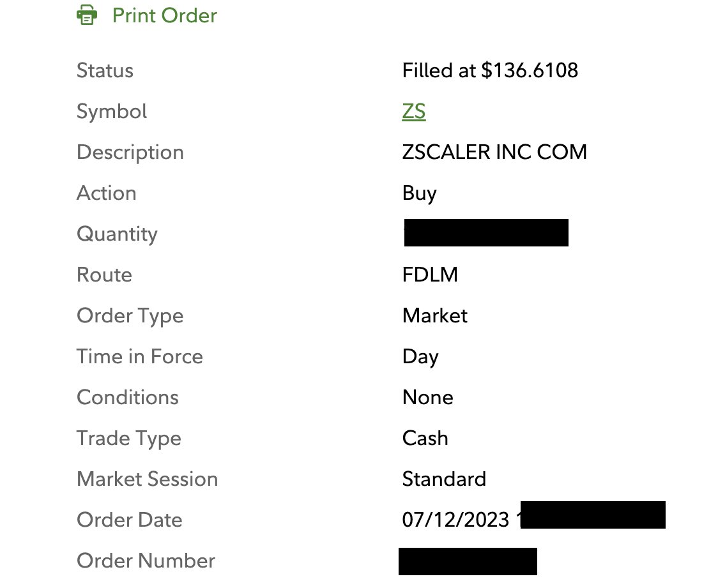718x588 pixels.
Task: Open the Print Order link
Action: [164, 15]
